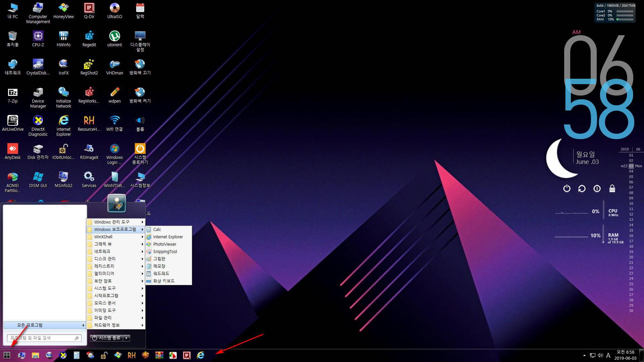Click the Start button on taskbar
Image resolution: width=644 pixels, height=362 pixels.
coord(7,355)
